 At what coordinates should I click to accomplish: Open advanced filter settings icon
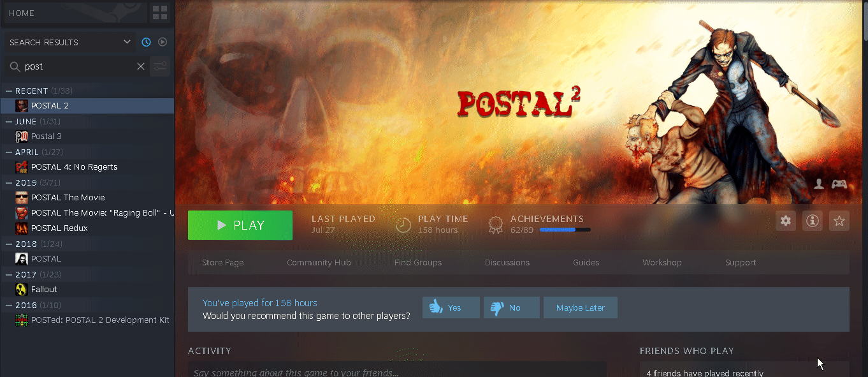(x=160, y=66)
